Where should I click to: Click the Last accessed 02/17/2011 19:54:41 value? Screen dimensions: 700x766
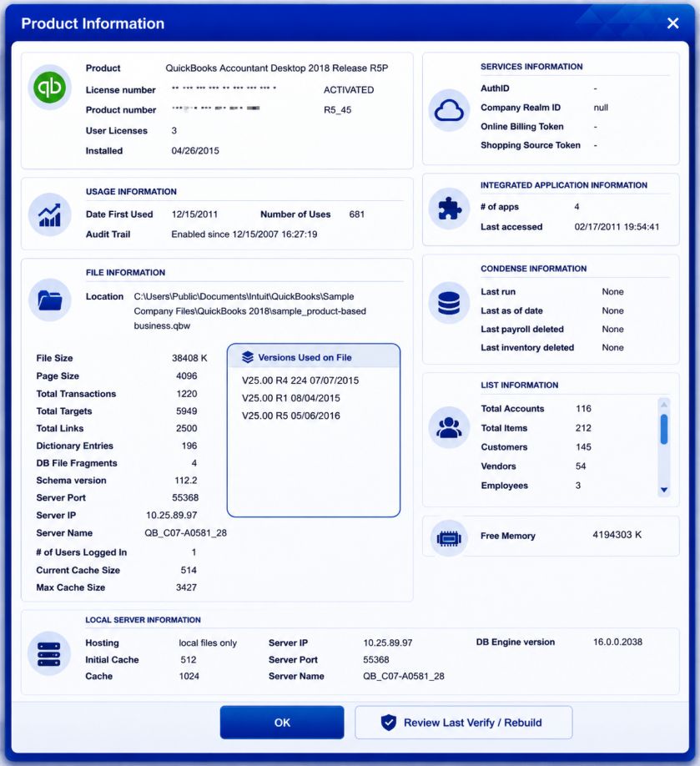tap(617, 227)
